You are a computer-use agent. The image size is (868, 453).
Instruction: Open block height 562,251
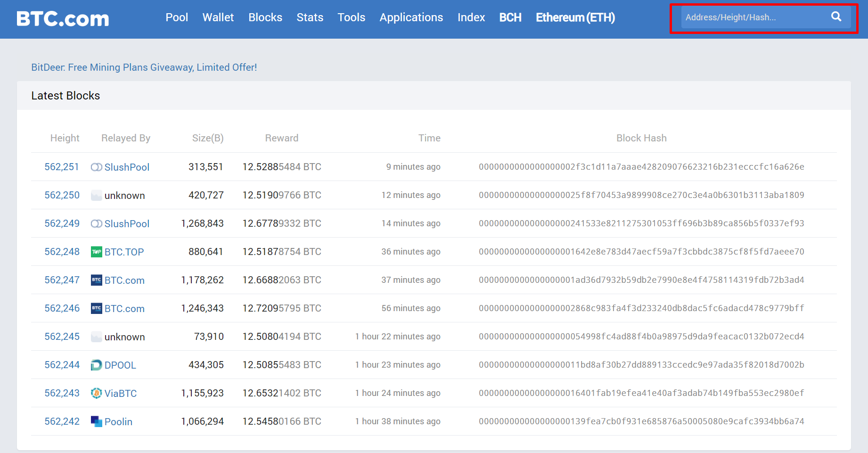tap(62, 167)
